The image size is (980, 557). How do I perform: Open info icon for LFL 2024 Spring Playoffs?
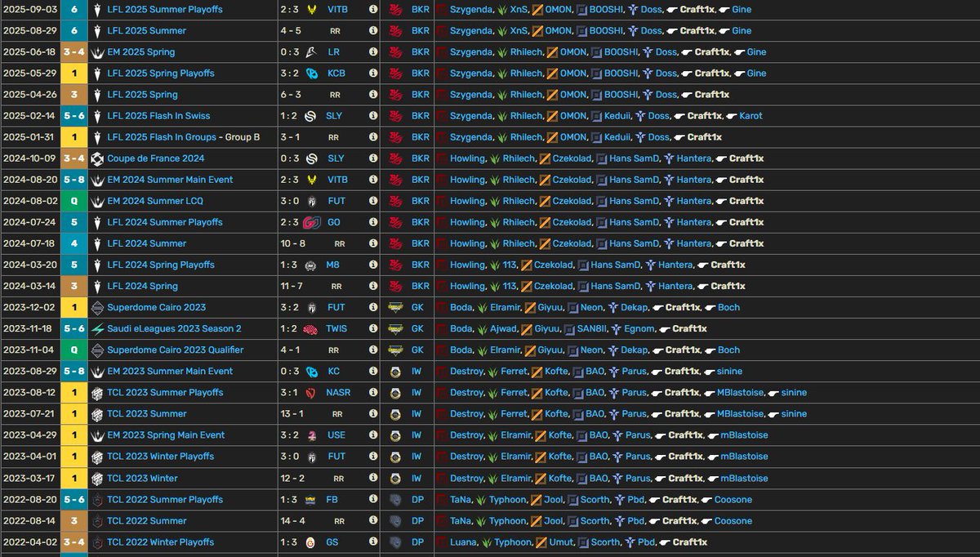coord(373,265)
